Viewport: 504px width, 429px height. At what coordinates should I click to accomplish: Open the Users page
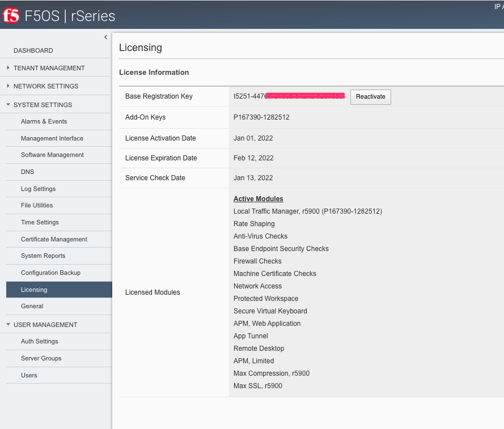(29, 375)
